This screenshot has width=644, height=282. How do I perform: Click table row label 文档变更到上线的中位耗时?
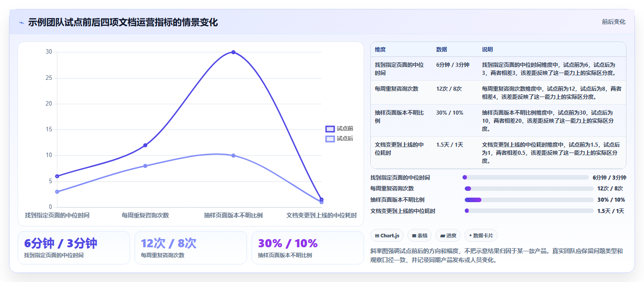399,149
